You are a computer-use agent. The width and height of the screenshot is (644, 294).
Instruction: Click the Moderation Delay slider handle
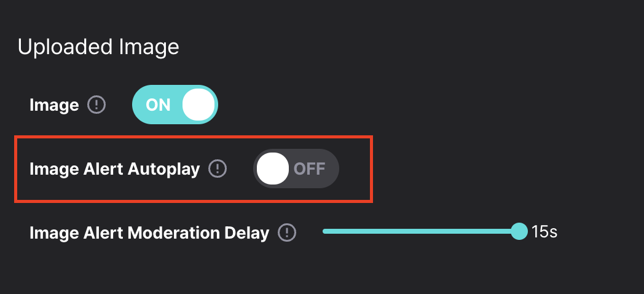coord(519,231)
